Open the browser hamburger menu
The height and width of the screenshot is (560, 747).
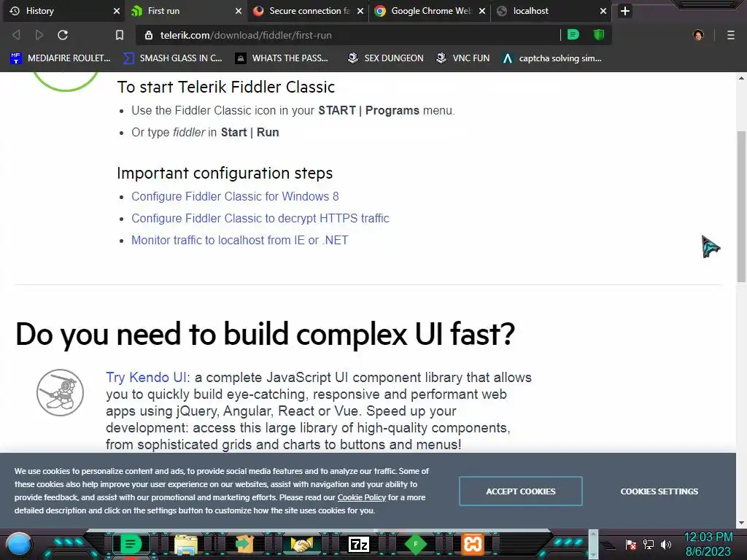tap(731, 35)
